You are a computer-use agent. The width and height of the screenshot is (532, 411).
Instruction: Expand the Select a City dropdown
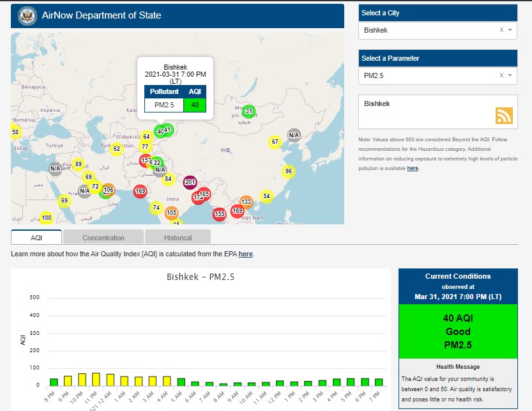[x=510, y=30]
